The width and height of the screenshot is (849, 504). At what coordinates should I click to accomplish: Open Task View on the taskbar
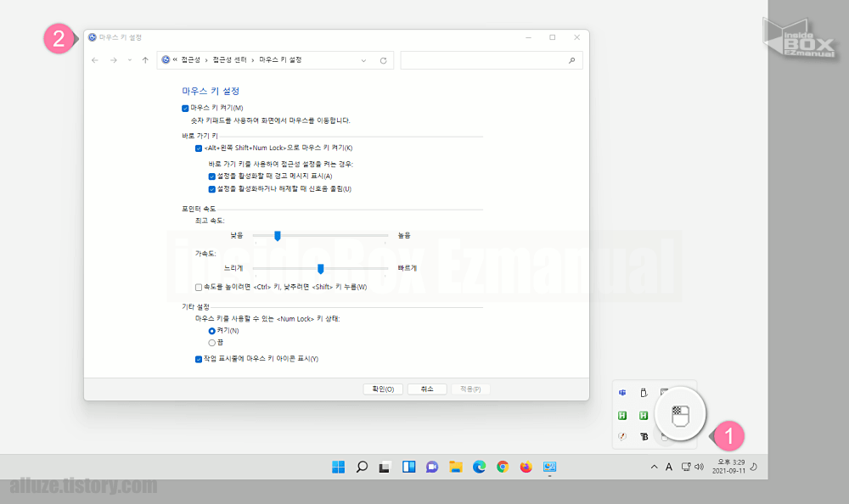tap(385, 467)
